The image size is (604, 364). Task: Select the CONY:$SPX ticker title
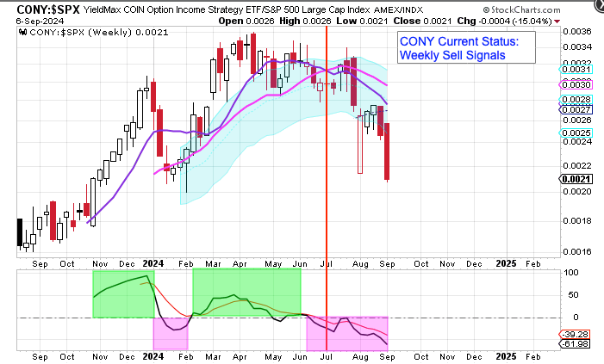coord(39,8)
